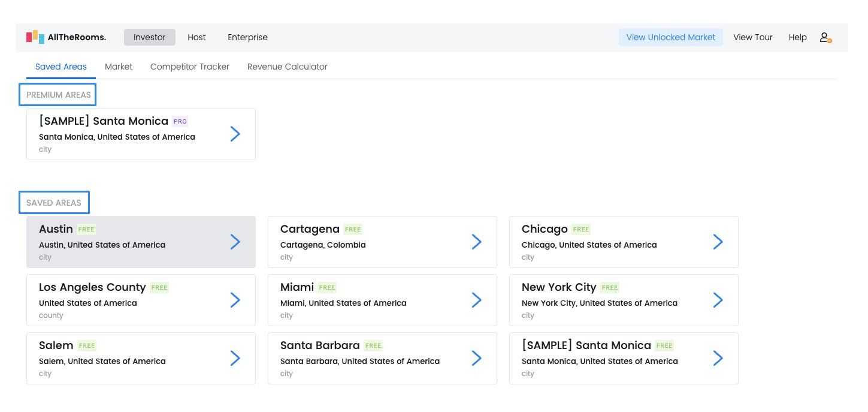The width and height of the screenshot is (868, 412).
Task: Open the Competitor Tracker tab
Action: click(x=190, y=67)
